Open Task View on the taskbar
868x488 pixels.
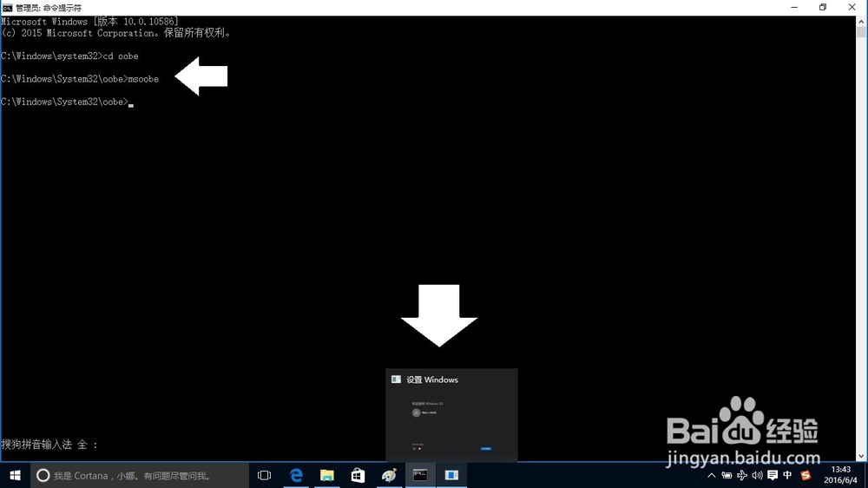point(264,475)
